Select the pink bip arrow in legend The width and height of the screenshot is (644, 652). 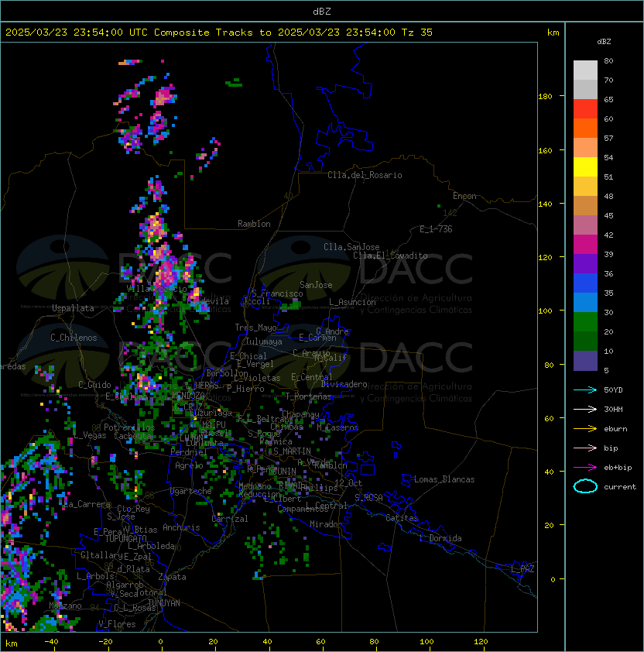[585, 448]
